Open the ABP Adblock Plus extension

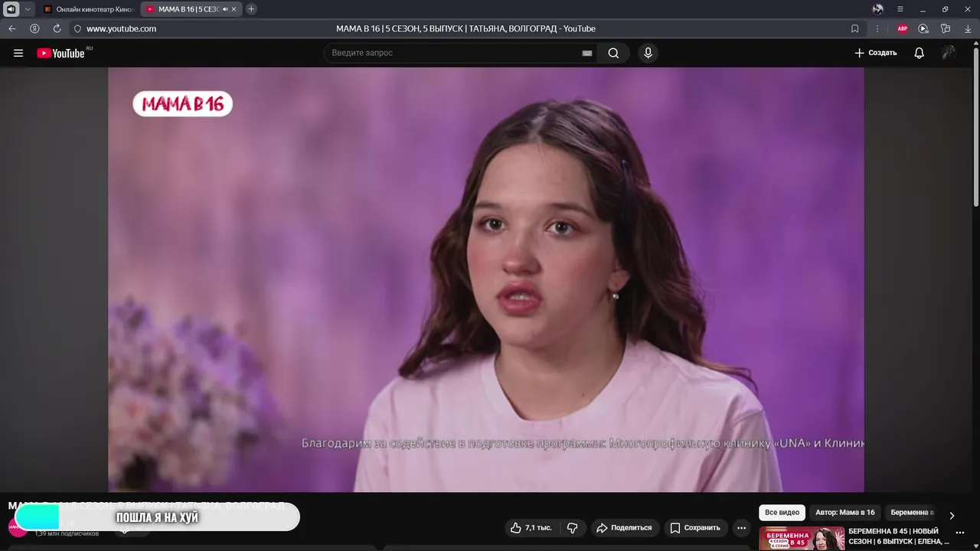pyautogui.click(x=902, y=28)
